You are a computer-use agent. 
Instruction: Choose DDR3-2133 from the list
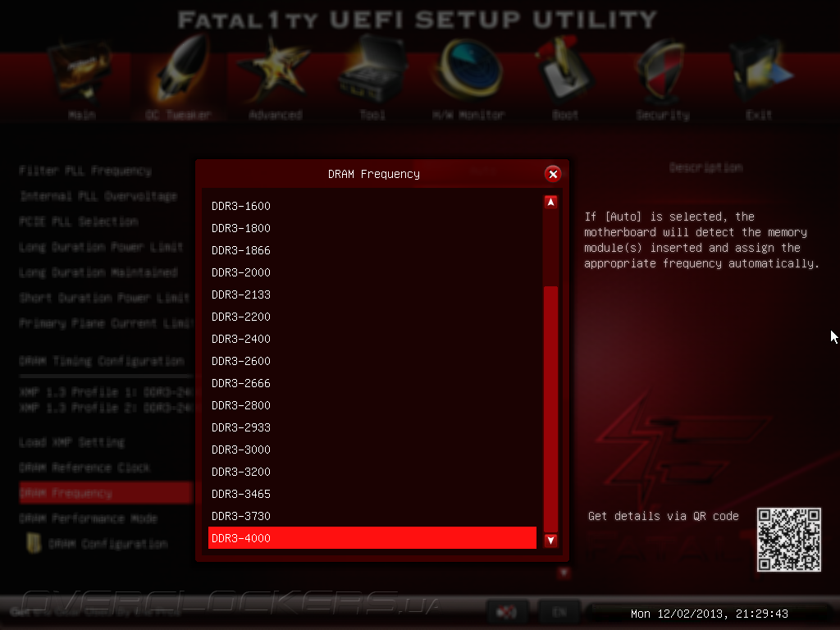[372, 294]
